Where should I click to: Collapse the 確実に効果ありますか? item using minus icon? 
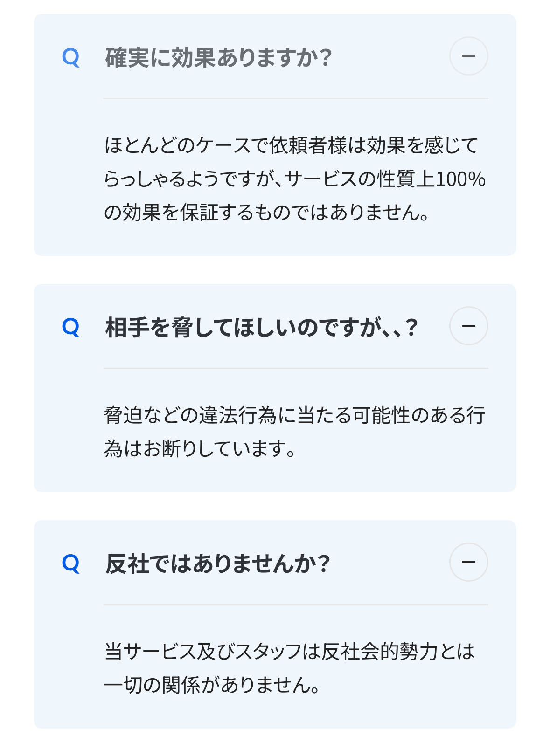pos(468,56)
